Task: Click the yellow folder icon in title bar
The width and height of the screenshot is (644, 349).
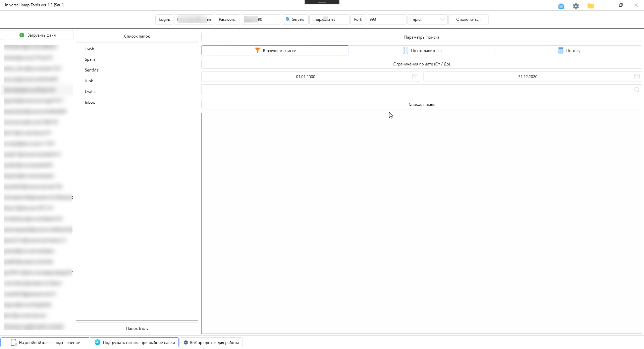Action: coord(590,6)
